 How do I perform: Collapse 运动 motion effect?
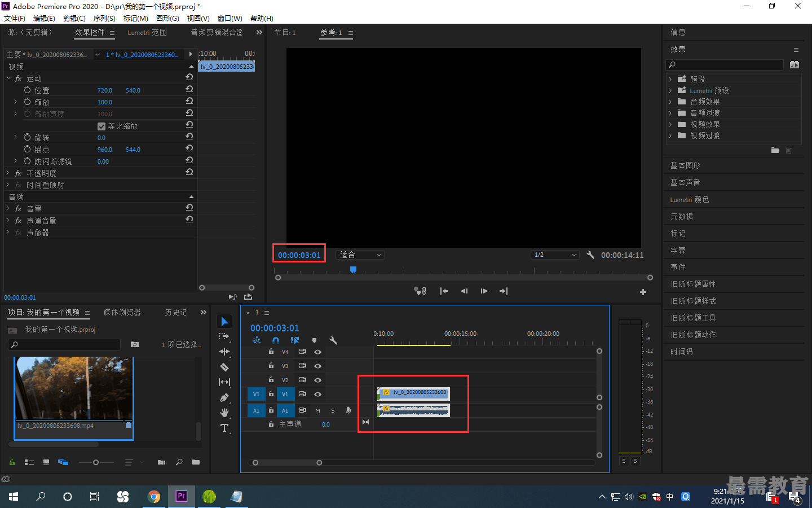[8, 78]
